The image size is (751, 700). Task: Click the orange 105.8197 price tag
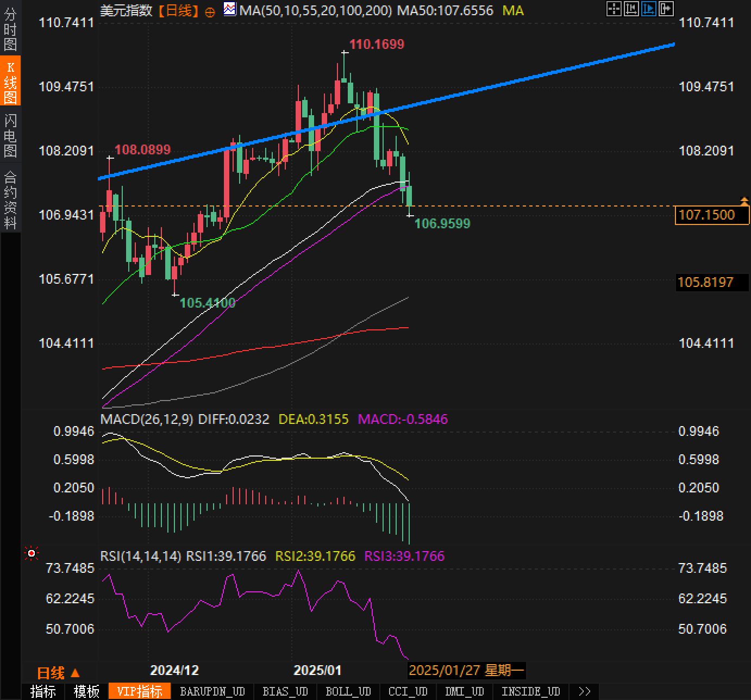[712, 282]
